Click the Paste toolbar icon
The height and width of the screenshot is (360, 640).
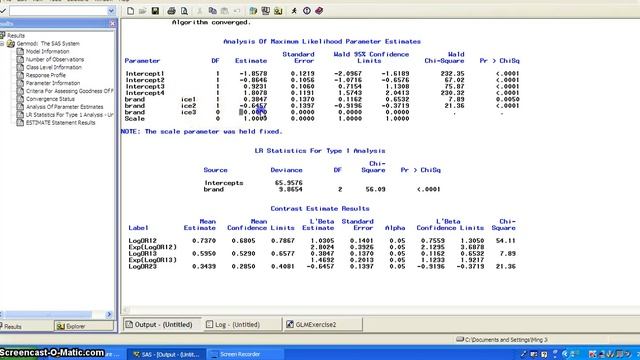coord(224,11)
